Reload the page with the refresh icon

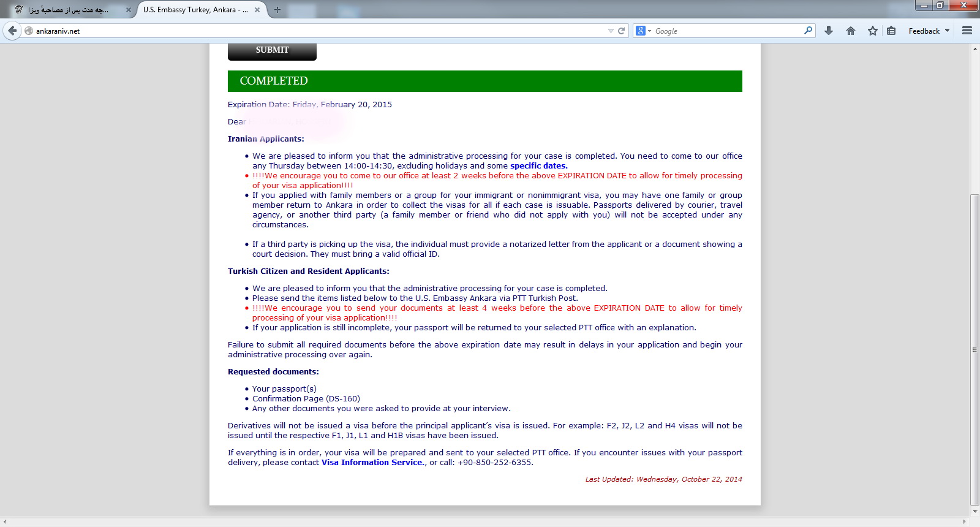tap(622, 31)
